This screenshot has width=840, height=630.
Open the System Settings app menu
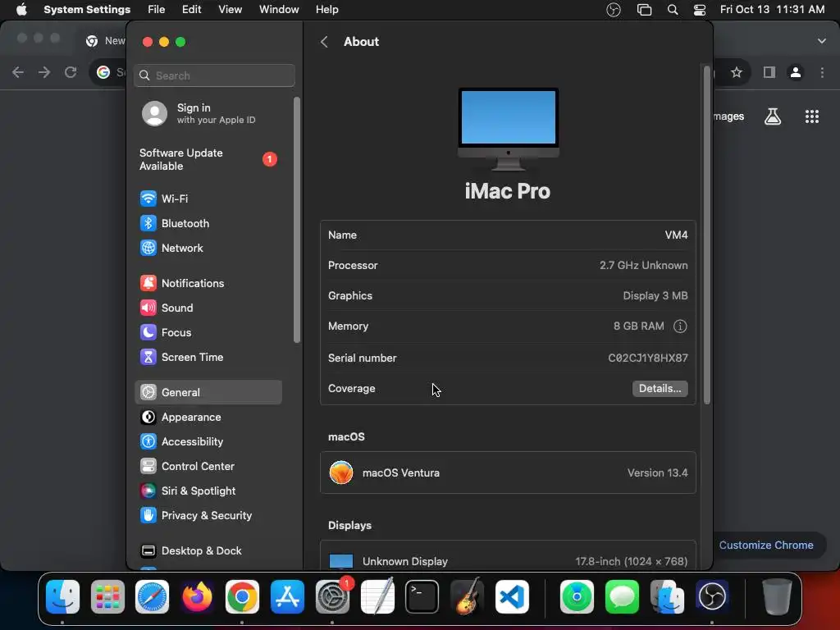point(87,10)
